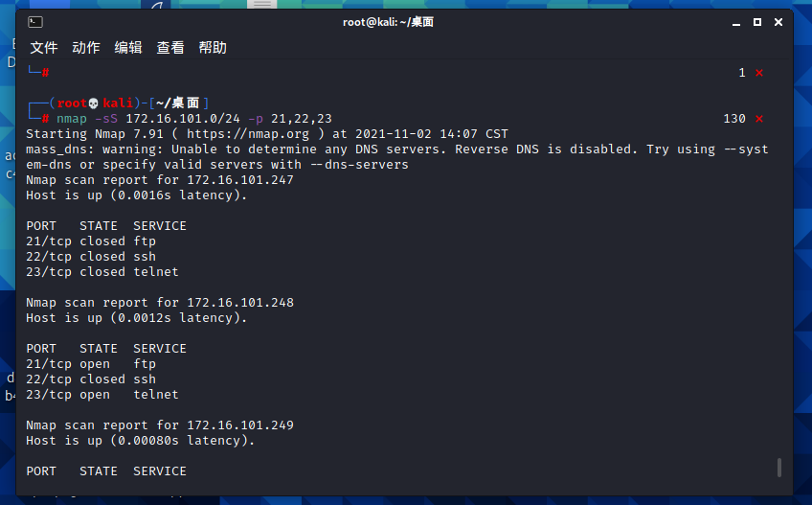This screenshot has width=812, height=505.
Task: Click the terminal icon in title bar
Action: pyautogui.click(x=35, y=22)
